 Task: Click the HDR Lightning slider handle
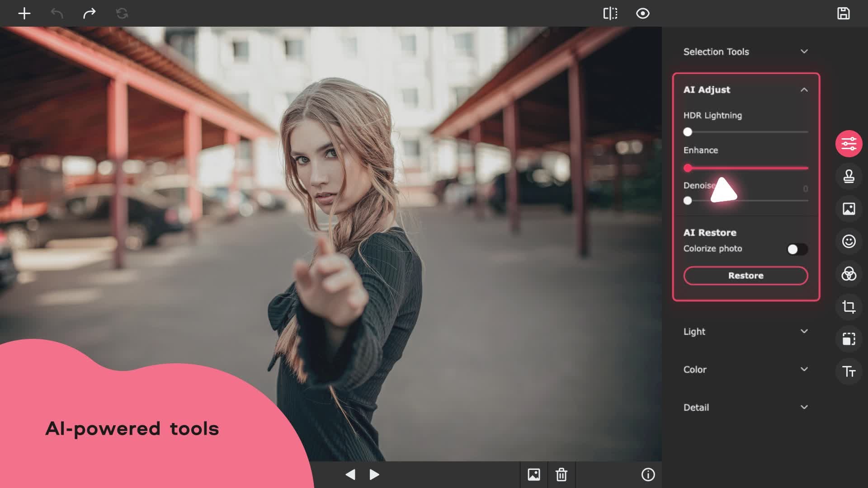(x=688, y=132)
